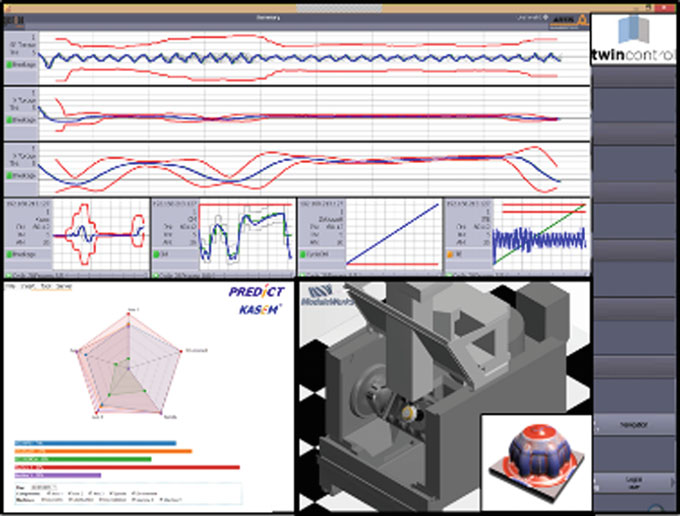The height and width of the screenshot is (516, 680).
Task: Click the red bar in bar chart
Action: 127,467
